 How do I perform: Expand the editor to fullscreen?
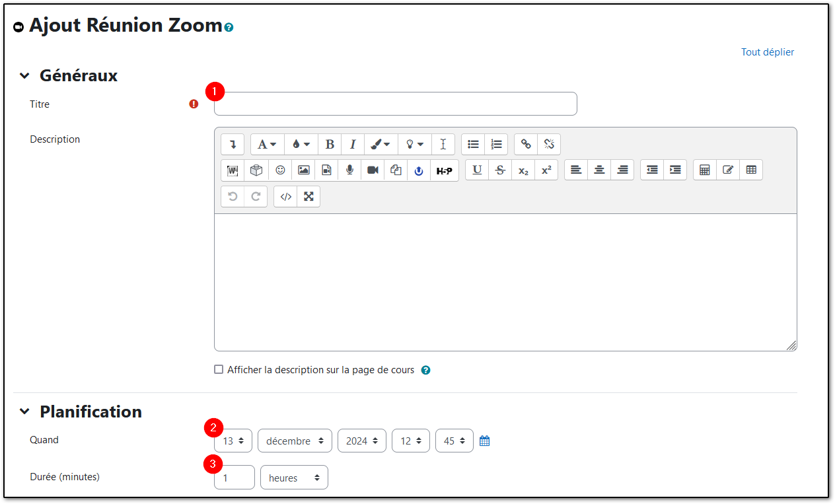click(x=309, y=196)
